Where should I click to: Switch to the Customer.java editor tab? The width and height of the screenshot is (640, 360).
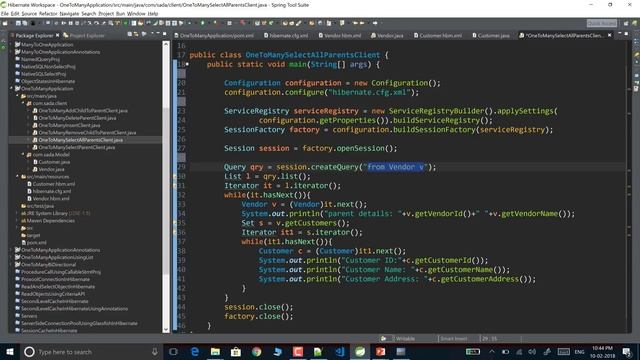tap(491, 36)
